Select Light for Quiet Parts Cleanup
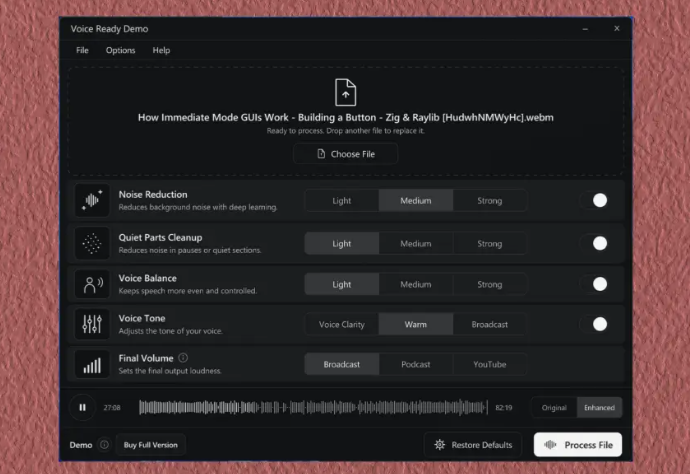 coord(341,243)
